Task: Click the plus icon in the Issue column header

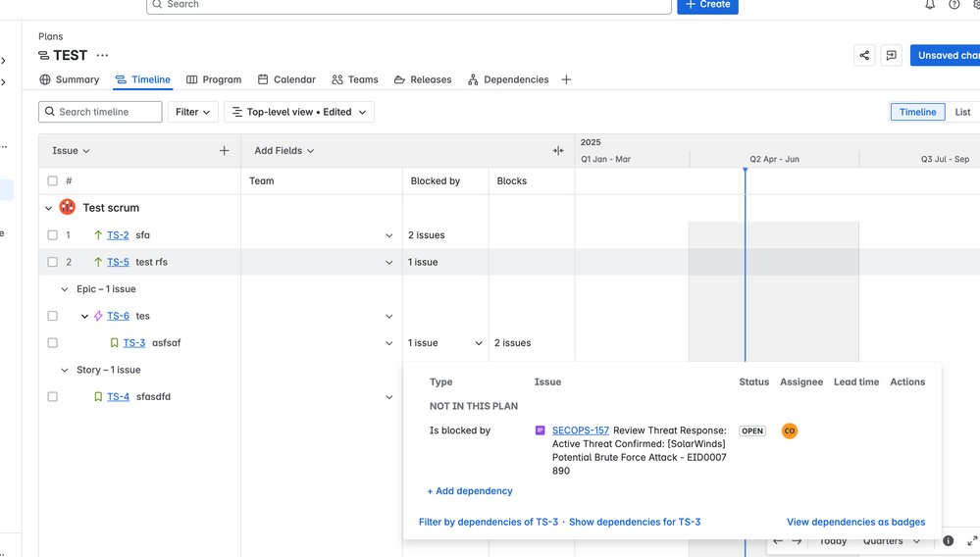Action: tap(225, 150)
